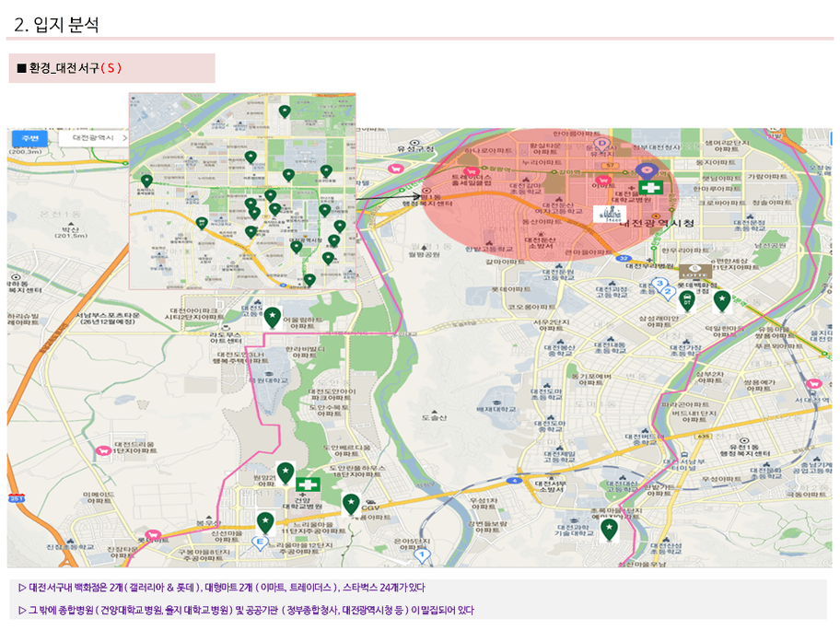Click the leftmost green marker in the inset map
The image size is (840, 630).
(146, 181)
